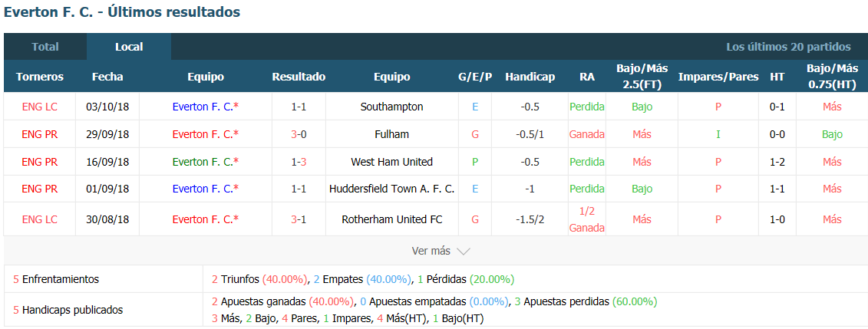868x329 pixels.
Task: Click the Handicap column header
Action: pyautogui.click(x=530, y=77)
